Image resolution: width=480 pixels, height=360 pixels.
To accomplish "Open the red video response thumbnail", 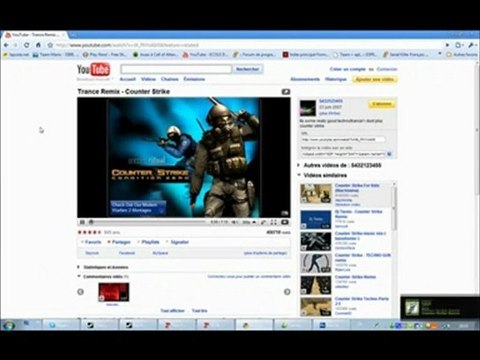I will coord(114,292).
